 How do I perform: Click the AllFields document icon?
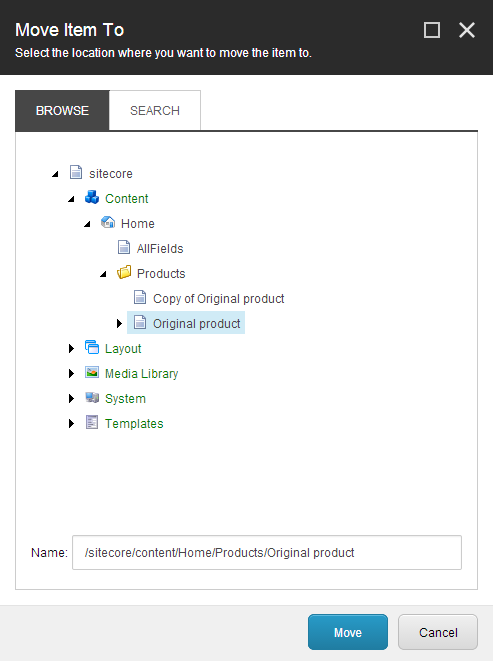[x=124, y=248]
